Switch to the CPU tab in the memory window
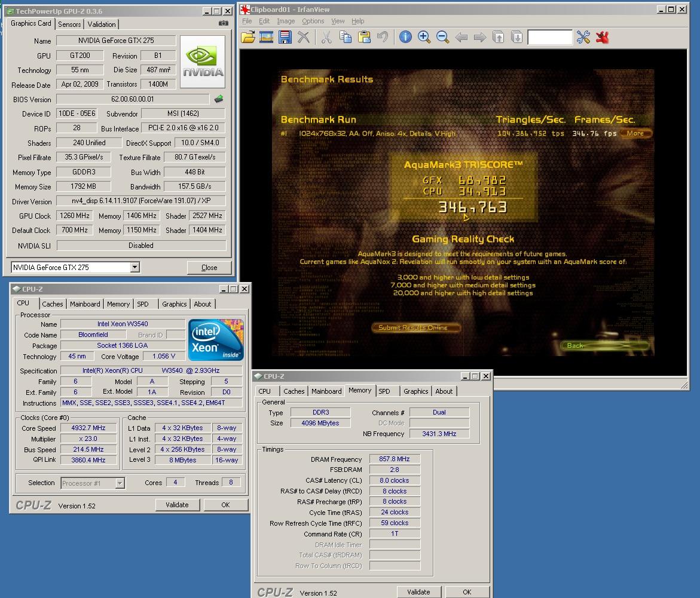 [265, 391]
